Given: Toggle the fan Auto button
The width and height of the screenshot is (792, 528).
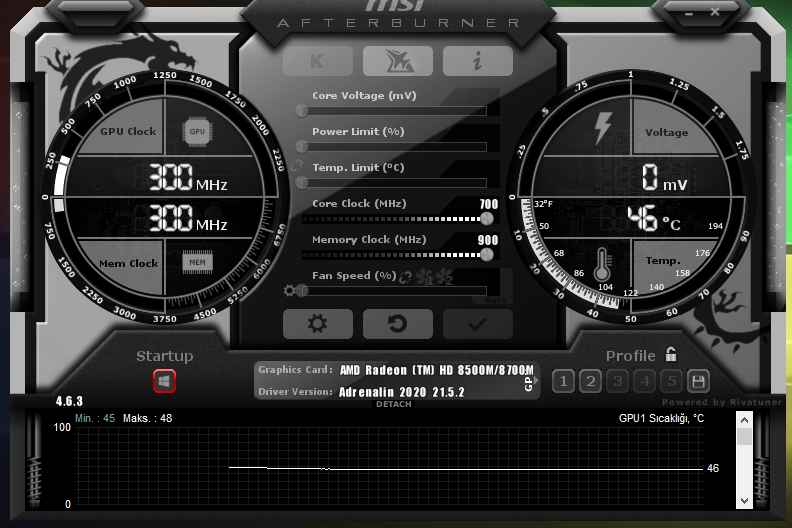Looking at the screenshot, I should tap(496, 300).
